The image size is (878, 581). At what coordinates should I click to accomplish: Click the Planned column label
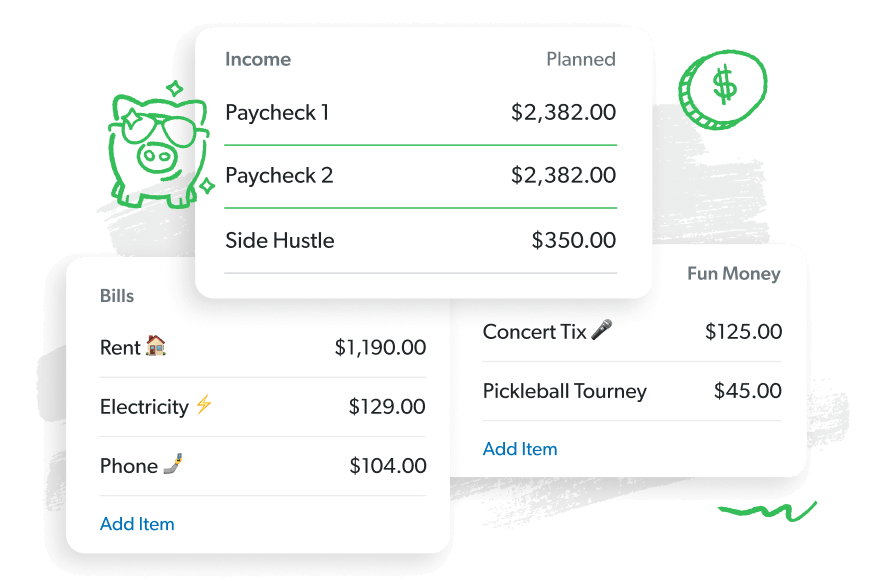coord(580,59)
